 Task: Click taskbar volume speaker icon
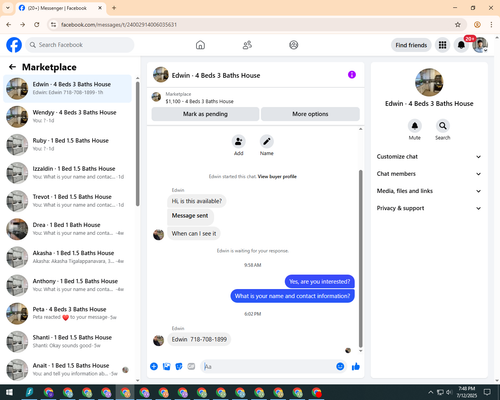(449, 392)
